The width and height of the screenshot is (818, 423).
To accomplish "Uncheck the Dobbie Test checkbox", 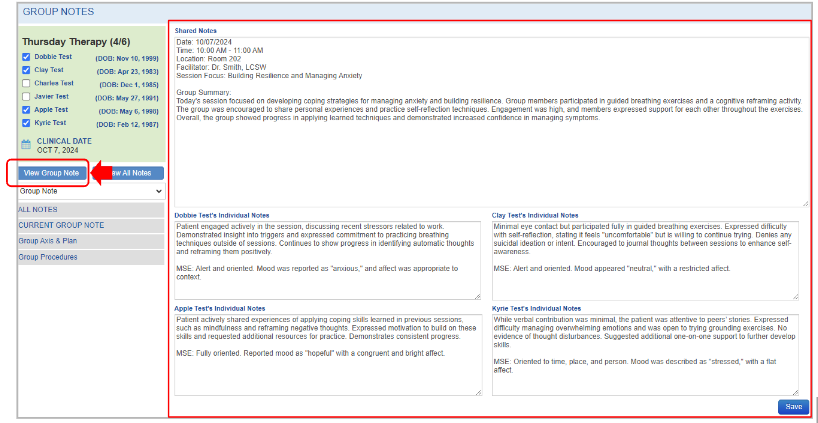I will (27, 58).
